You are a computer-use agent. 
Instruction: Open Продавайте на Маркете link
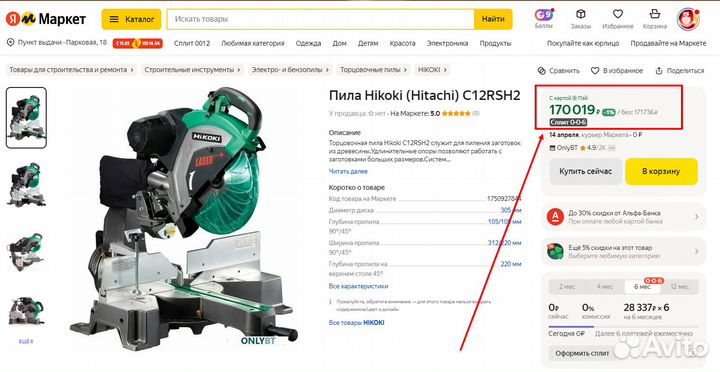coord(668,44)
